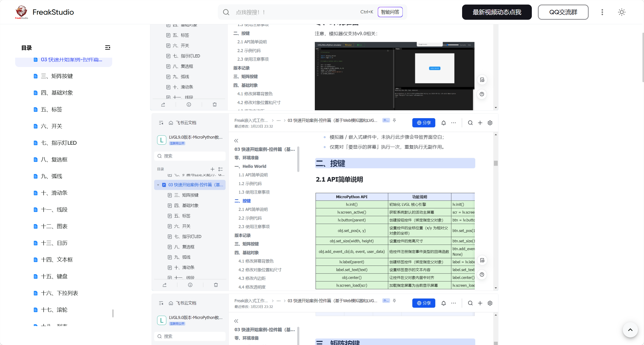Toggle the 智能问答 option in search bar
Viewport: 644px width, 345px height.
click(x=390, y=12)
